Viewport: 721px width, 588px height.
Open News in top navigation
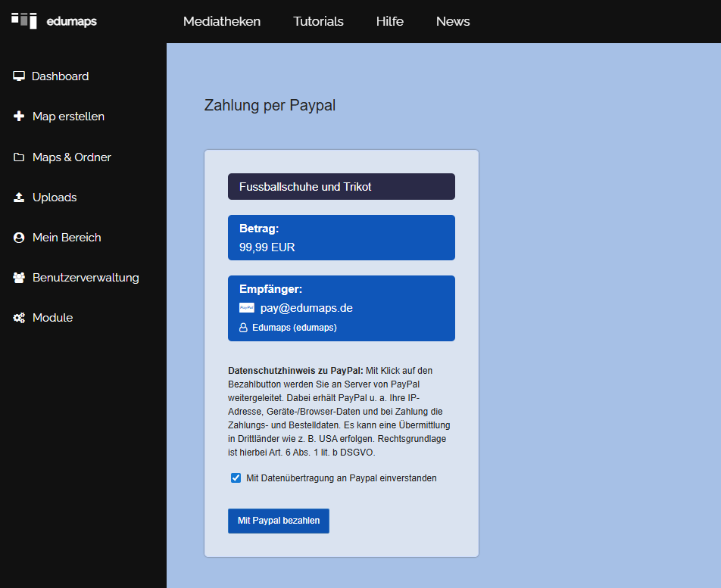(453, 21)
